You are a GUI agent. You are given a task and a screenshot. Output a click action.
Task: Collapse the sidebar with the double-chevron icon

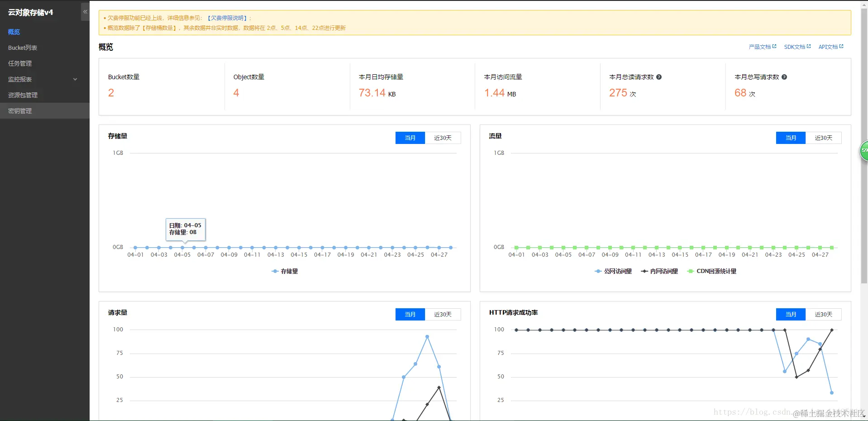pyautogui.click(x=85, y=12)
